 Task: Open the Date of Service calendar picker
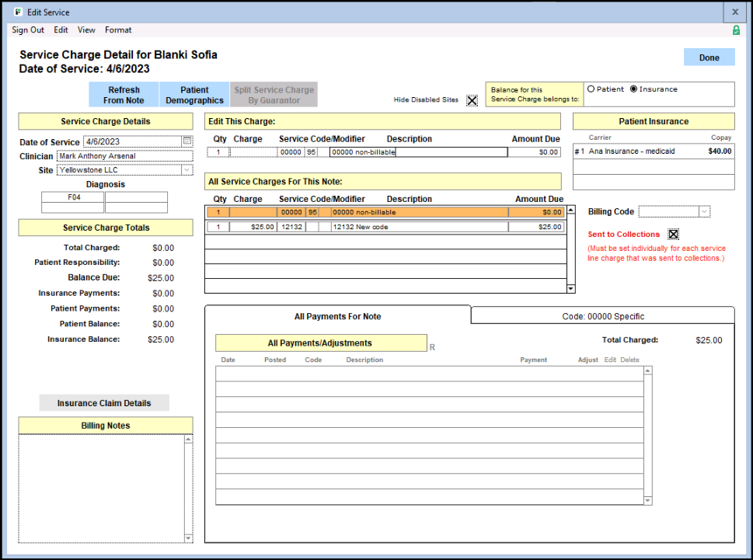click(187, 141)
